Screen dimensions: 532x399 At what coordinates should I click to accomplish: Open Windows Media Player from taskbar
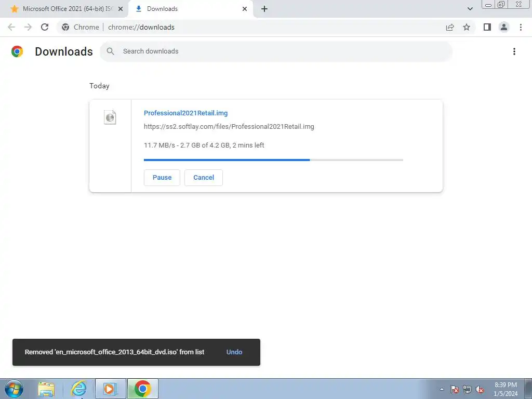110,389
